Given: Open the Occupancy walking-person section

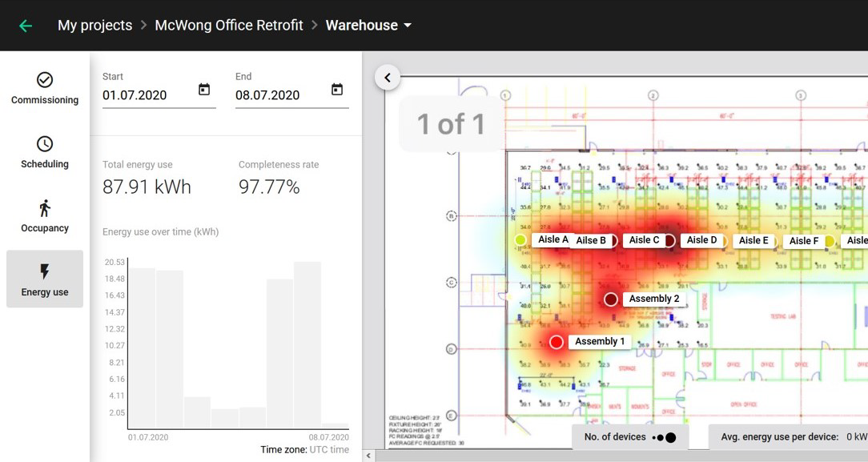Looking at the screenshot, I should tap(45, 216).
